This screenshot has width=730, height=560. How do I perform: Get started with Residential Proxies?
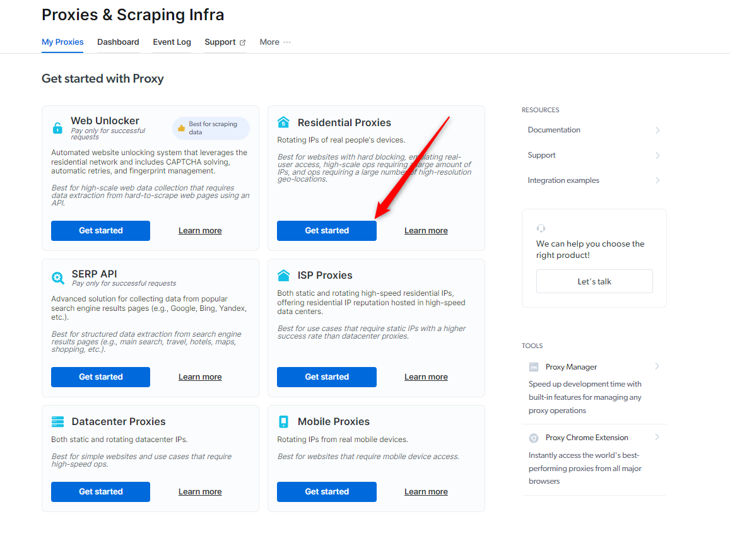(327, 231)
